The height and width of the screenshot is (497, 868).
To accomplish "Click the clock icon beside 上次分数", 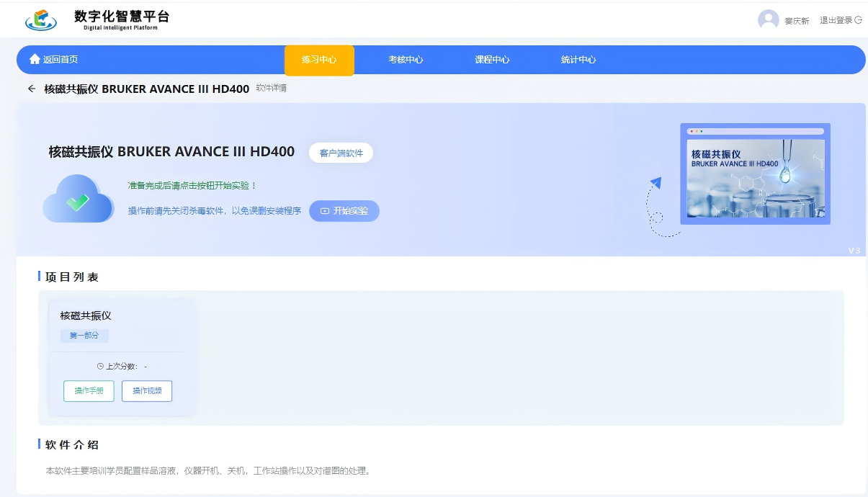I will pyautogui.click(x=100, y=366).
